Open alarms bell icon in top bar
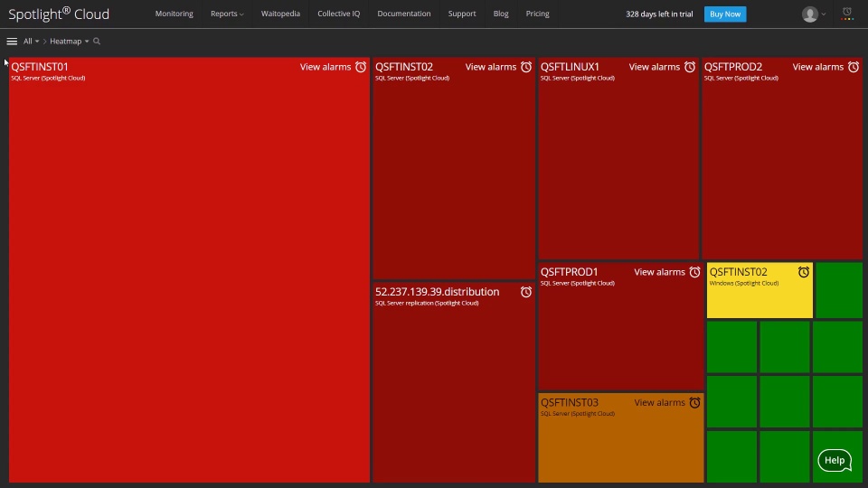Viewport: 868px width, 488px height. pyautogui.click(x=847, y=14)
